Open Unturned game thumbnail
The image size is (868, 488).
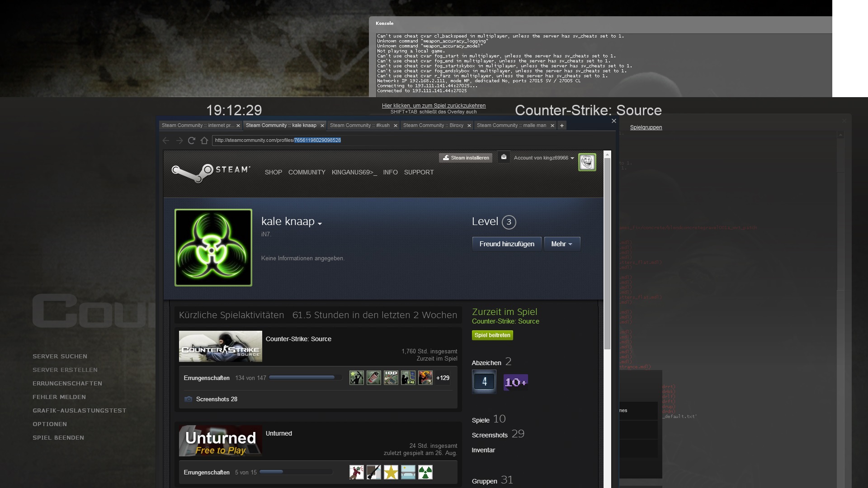(x=221, y=441)
